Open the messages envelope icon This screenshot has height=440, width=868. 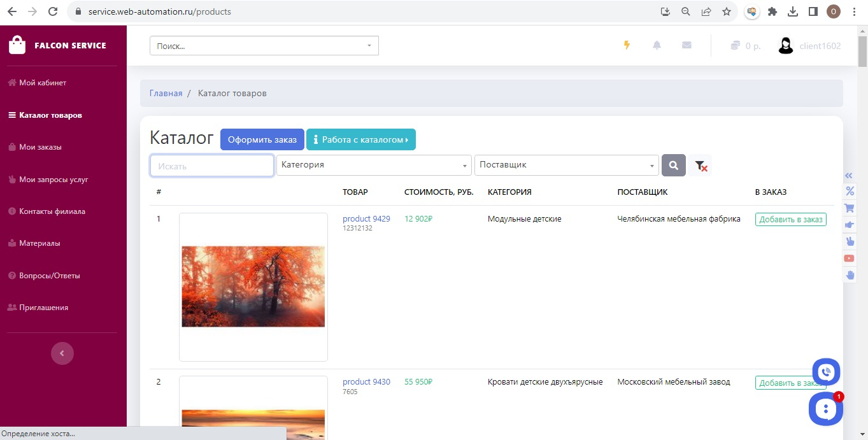[x=687, y=45]
